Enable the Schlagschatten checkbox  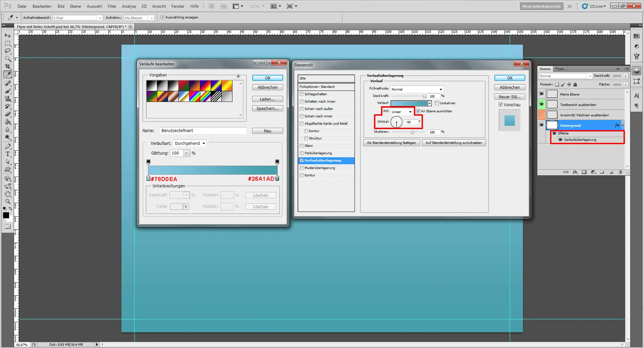click(302, 94)
